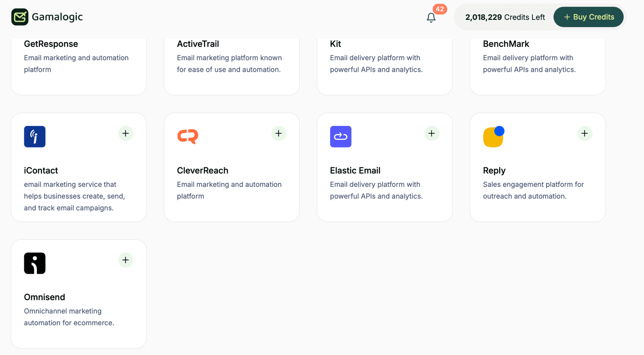
Task: Click the iContact integration logo icon
Action: coord(35,137)
